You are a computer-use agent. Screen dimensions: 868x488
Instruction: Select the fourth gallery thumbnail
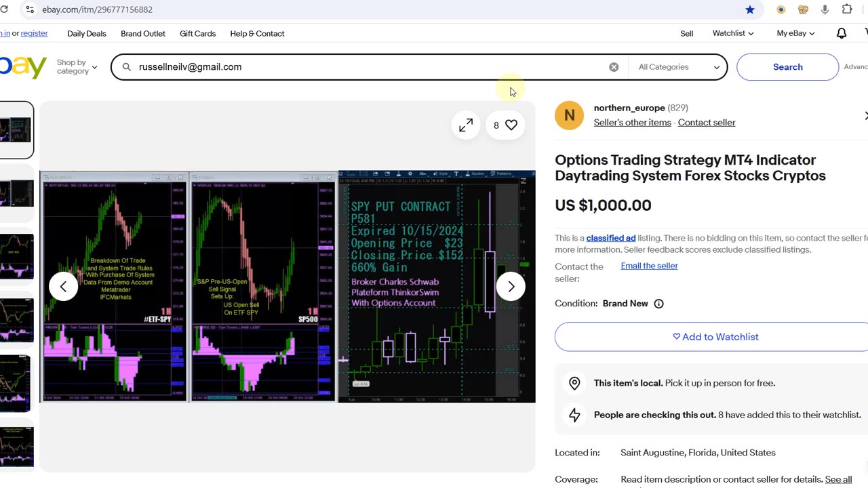(16, 319)
